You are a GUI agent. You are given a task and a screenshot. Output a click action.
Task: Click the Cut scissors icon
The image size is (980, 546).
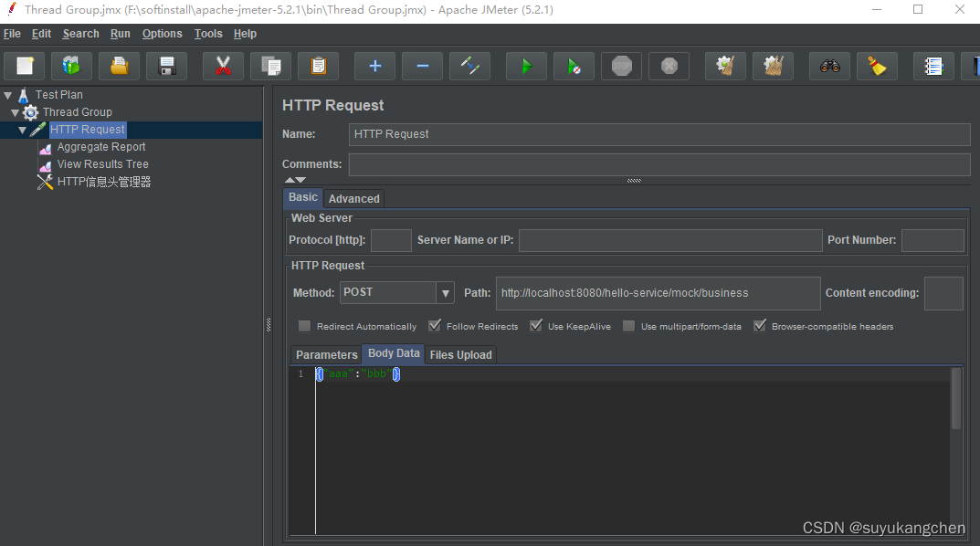(x=223, y=67)
